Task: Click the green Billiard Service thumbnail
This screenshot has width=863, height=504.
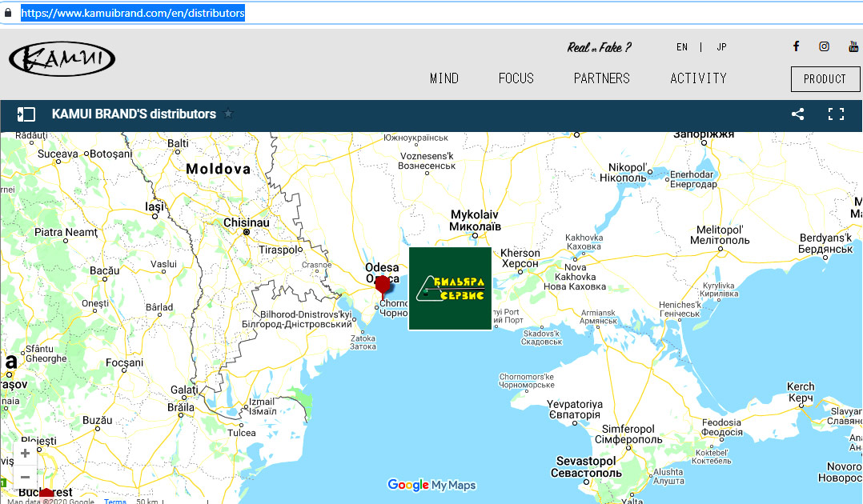Action: pyautogui.click(x=450, y=288)
